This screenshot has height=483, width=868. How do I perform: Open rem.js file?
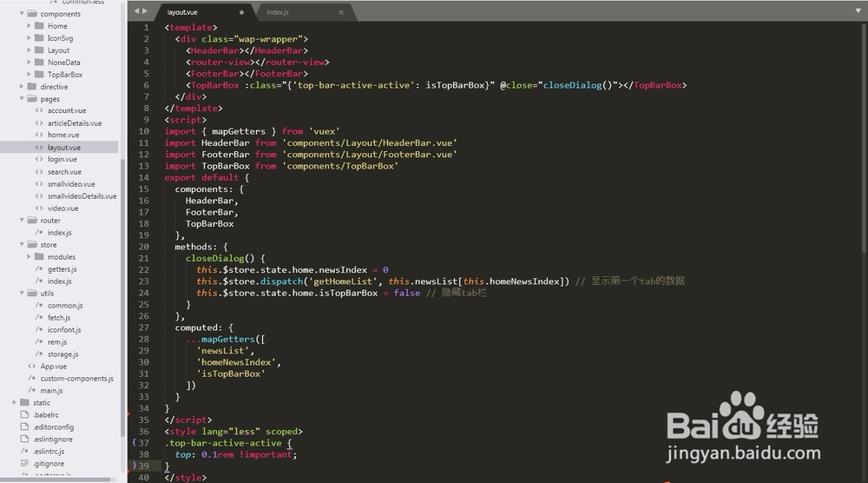(x=57, y=342)
